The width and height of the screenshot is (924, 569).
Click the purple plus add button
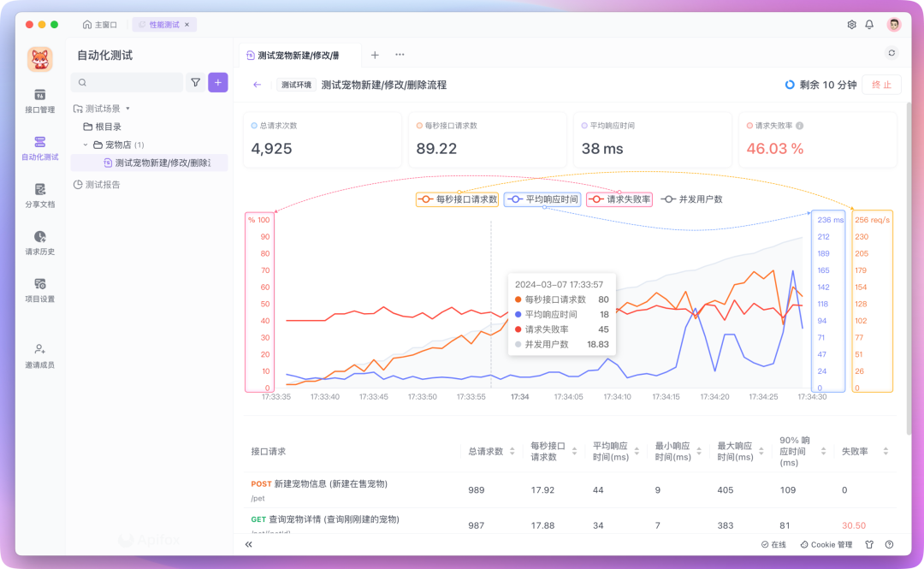point(218,82)
